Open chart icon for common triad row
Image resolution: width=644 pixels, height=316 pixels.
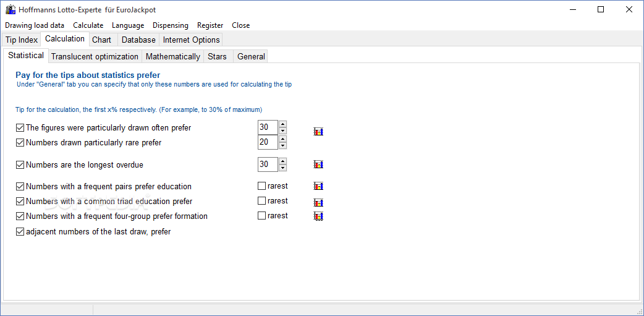[x=318, y=203]
